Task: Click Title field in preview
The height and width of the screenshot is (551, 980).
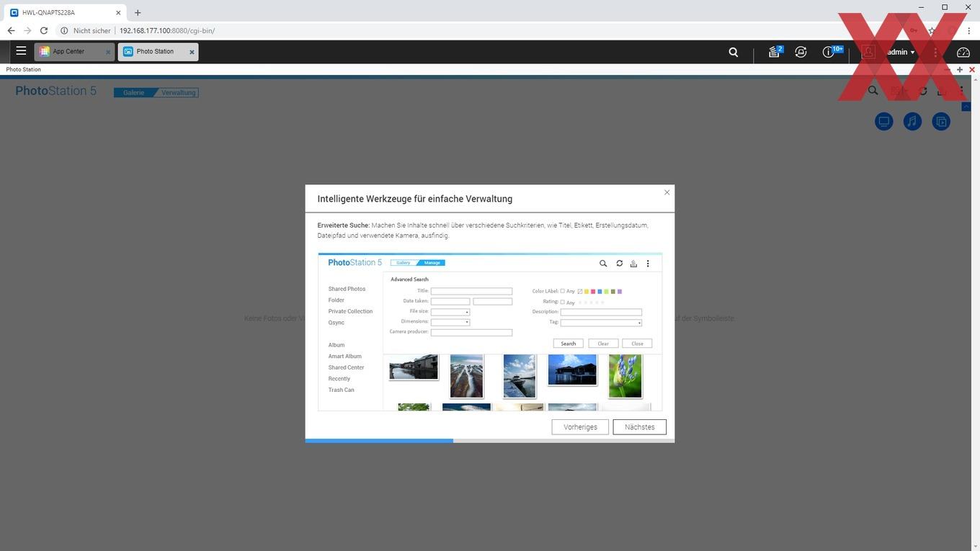Action: coord(471,291)
